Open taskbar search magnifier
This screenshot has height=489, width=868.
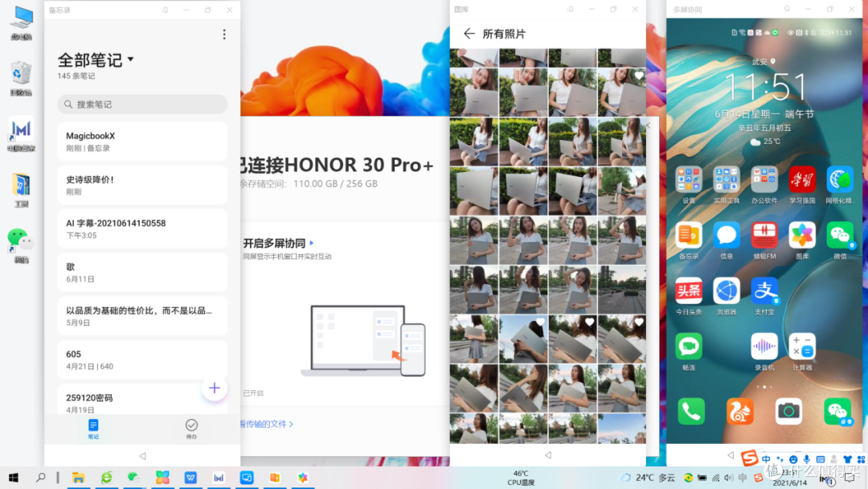coord(40,478)
